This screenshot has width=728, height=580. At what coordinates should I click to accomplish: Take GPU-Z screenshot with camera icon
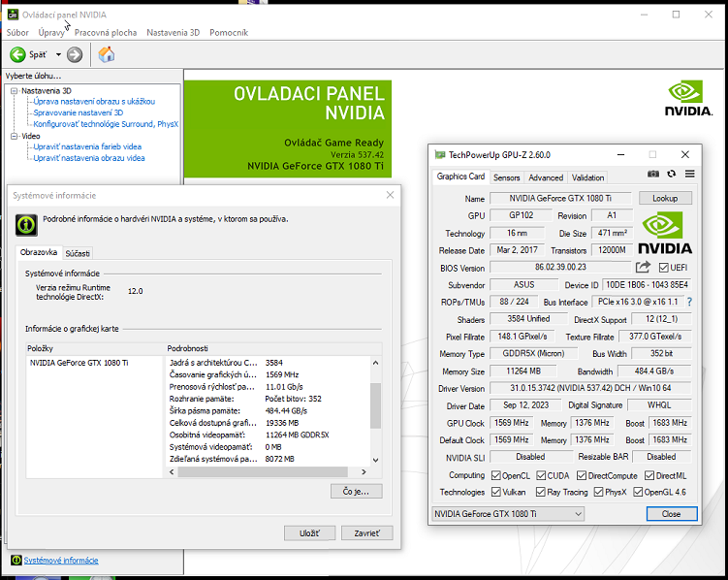(x=653, y=174)
